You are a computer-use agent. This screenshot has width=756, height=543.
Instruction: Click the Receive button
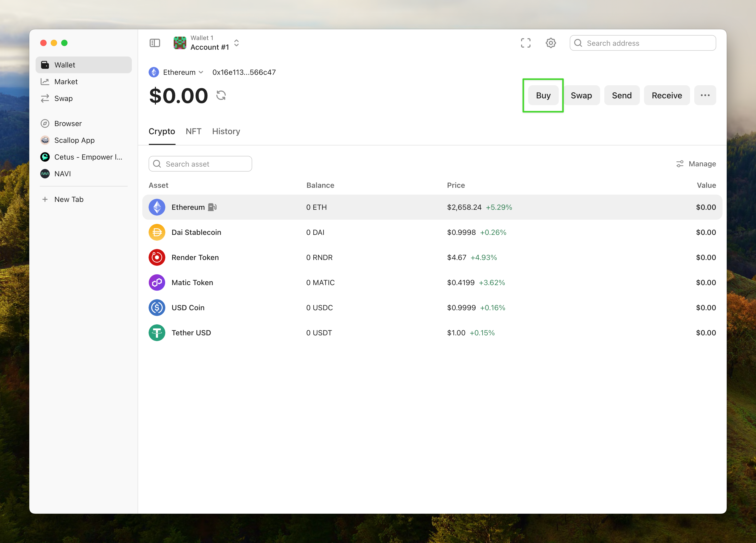click(667, 95)
